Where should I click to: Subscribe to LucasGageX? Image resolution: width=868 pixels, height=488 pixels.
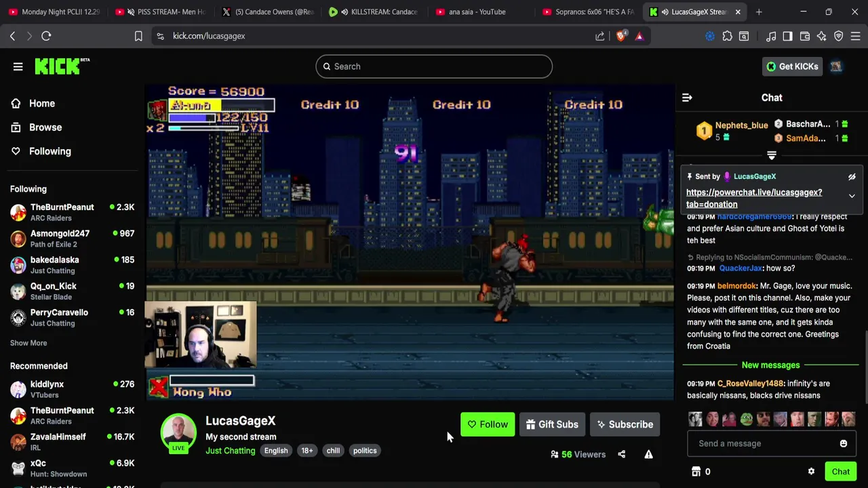point(625,424)
